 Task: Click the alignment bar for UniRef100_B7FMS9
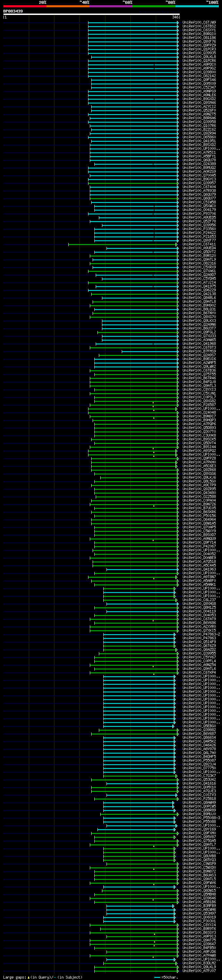(x=150, y=351)
